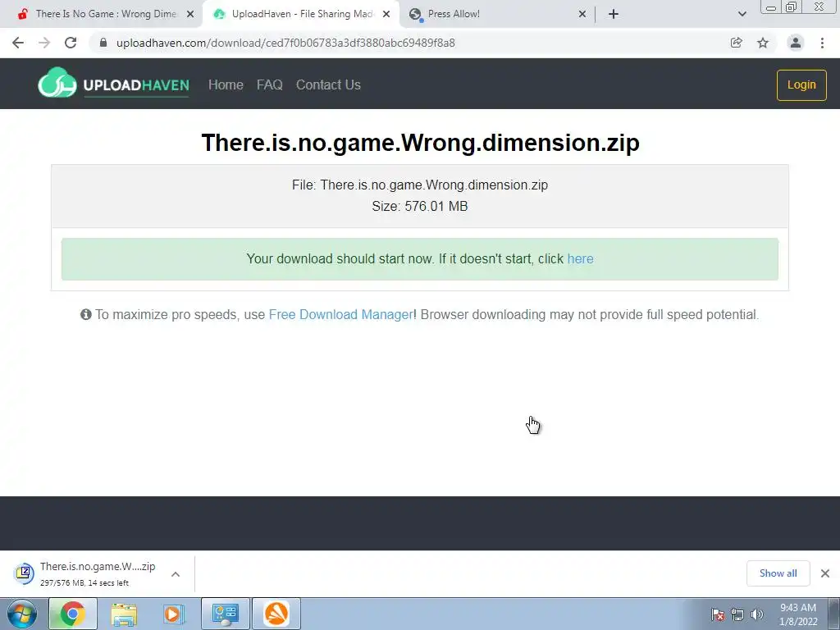
Task: Open the Home navigation link
Action: coord(226,84)
